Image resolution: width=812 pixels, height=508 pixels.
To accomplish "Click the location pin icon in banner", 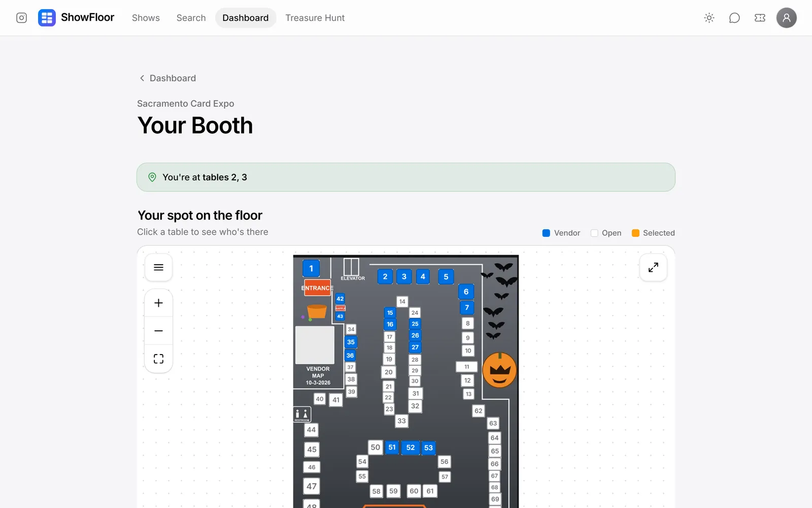I will pyautogui.click(x=152, y=177).
